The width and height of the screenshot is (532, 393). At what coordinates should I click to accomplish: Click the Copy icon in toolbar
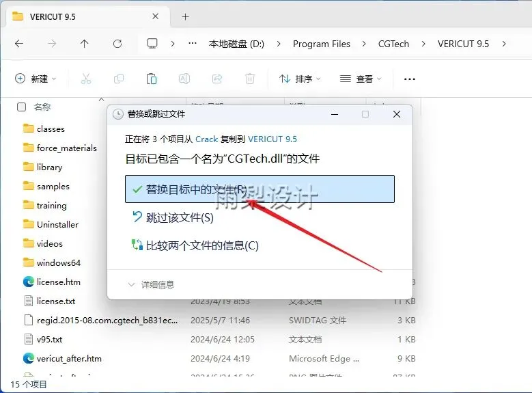[119, 79]
